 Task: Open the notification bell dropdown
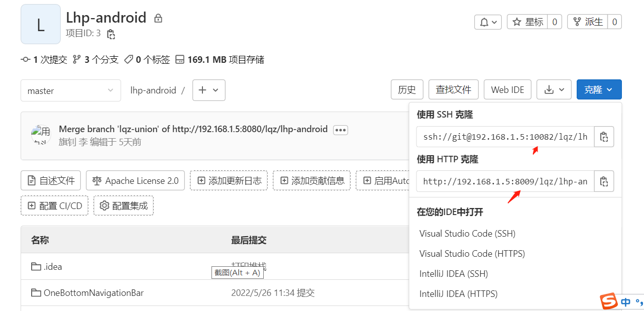(x=488, y=22)
